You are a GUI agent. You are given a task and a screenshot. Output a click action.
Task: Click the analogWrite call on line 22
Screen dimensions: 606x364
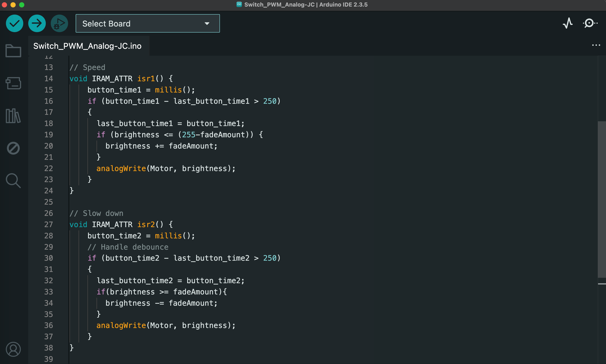tap(121, 168)
